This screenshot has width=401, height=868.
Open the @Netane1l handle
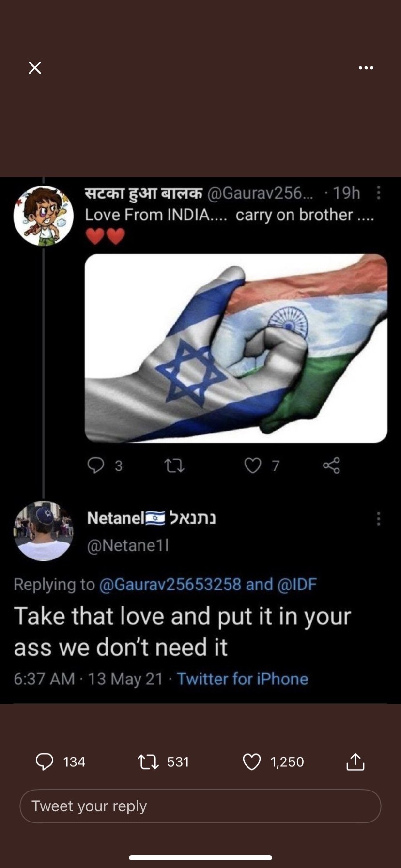[128, 545]
